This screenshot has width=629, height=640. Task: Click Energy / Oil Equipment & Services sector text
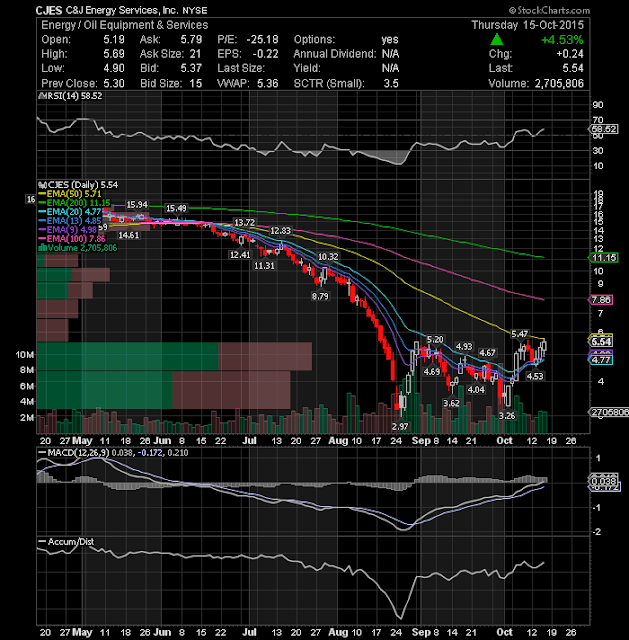124,25
